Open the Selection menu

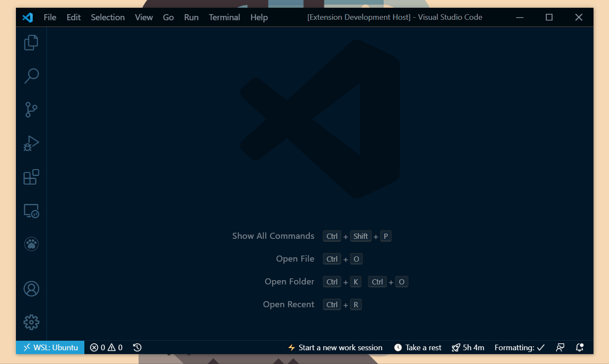pos(108,17)
